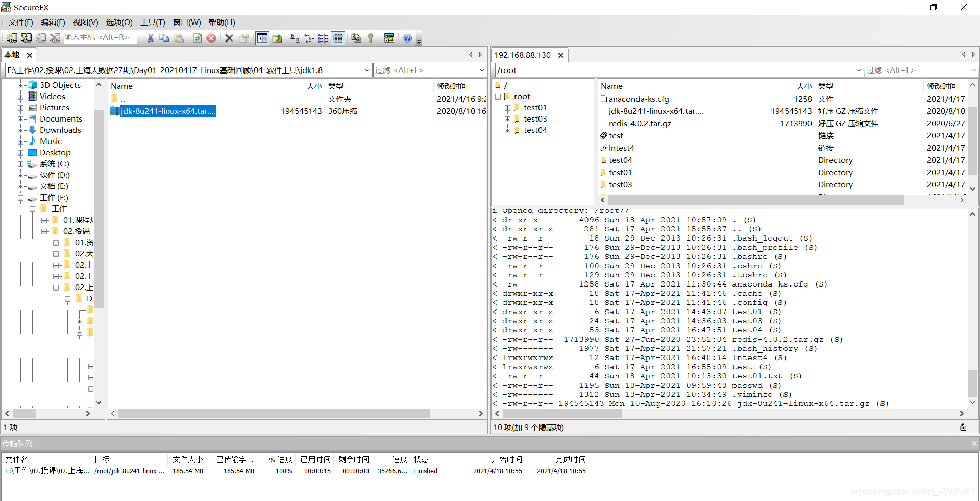Open the 工具(T) menu
The width and height of the screenshot is (980, 501).
pyautogui.click(x=153, y=22)
